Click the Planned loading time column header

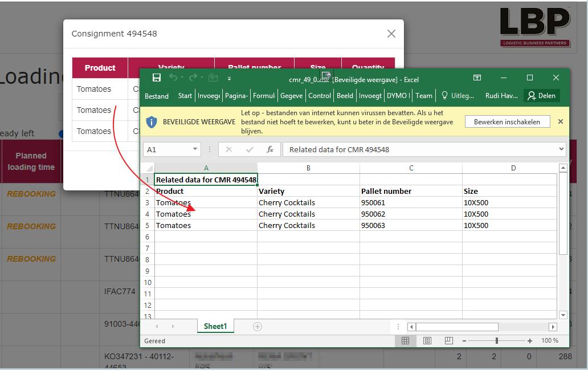[x=31, y=161]
